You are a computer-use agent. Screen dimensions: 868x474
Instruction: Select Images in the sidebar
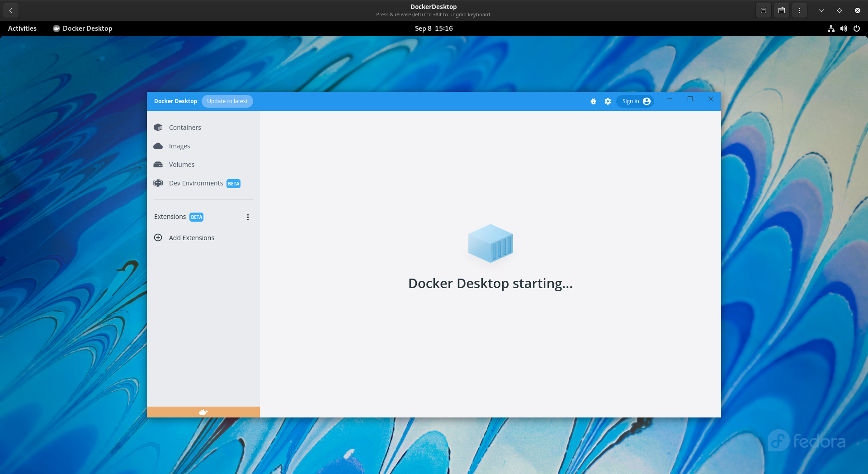point(203,146)
